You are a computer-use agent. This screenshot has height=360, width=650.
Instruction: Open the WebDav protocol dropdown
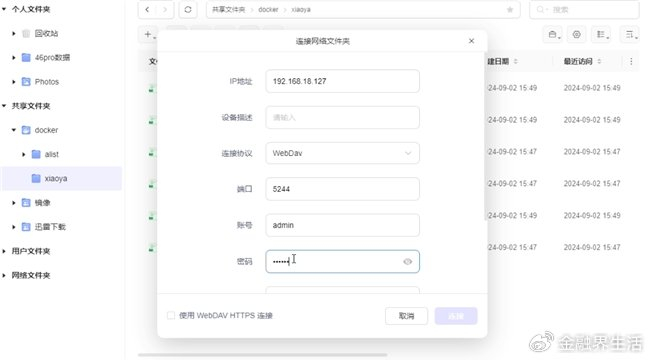[342, 153]
